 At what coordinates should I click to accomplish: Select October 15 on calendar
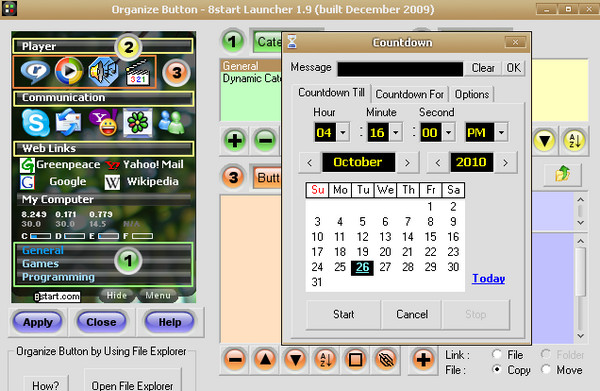click(430, 237)
